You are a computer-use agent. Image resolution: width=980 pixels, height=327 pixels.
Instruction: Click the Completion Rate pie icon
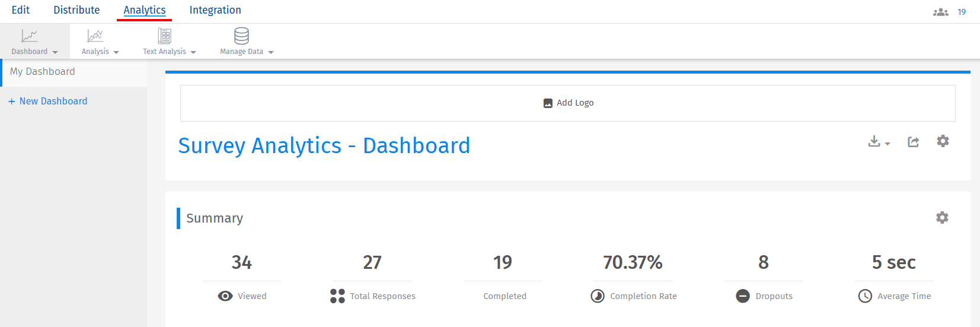tap(598, 296)
